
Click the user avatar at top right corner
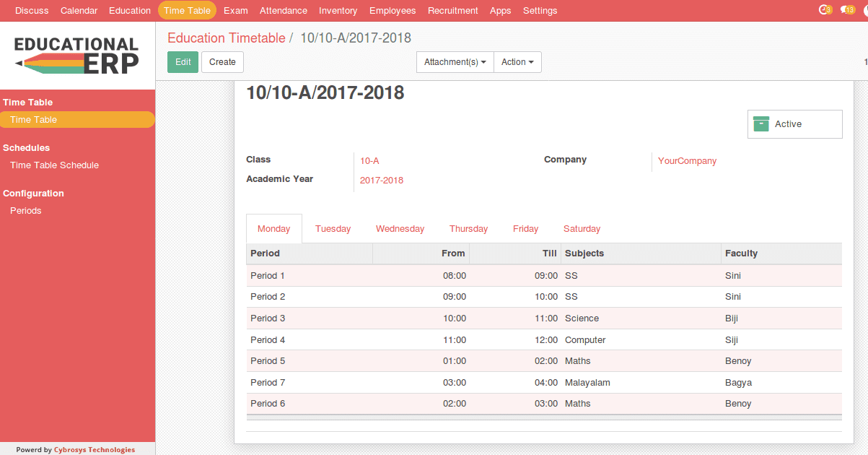865,10
